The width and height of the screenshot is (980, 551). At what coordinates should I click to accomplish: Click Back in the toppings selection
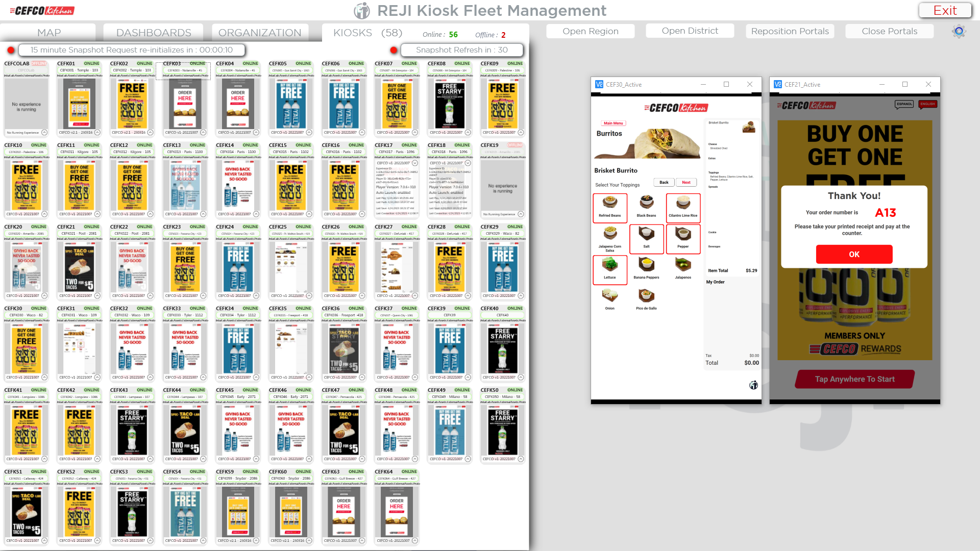click(664, 182)
